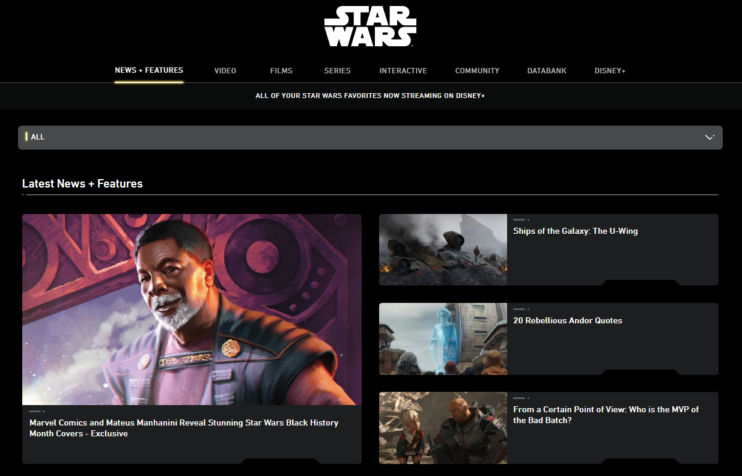The image size is (742, 476).
Task: Click the Latest News + Features heading
Action: coord(82,184)
